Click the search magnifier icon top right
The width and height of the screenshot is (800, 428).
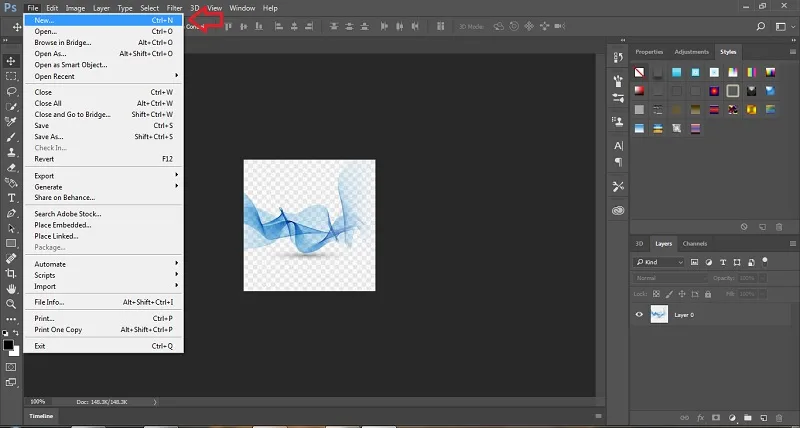[x=761, y=26]
